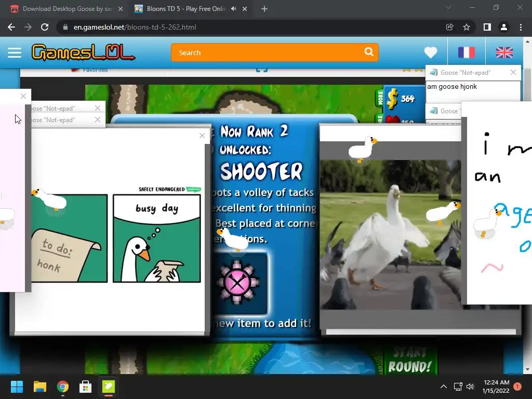Image resolution: width=532 pixels, height=399 pixels.
Task: Switch to the Download Desktop Goose tab
Action: (x=67, y=9)
